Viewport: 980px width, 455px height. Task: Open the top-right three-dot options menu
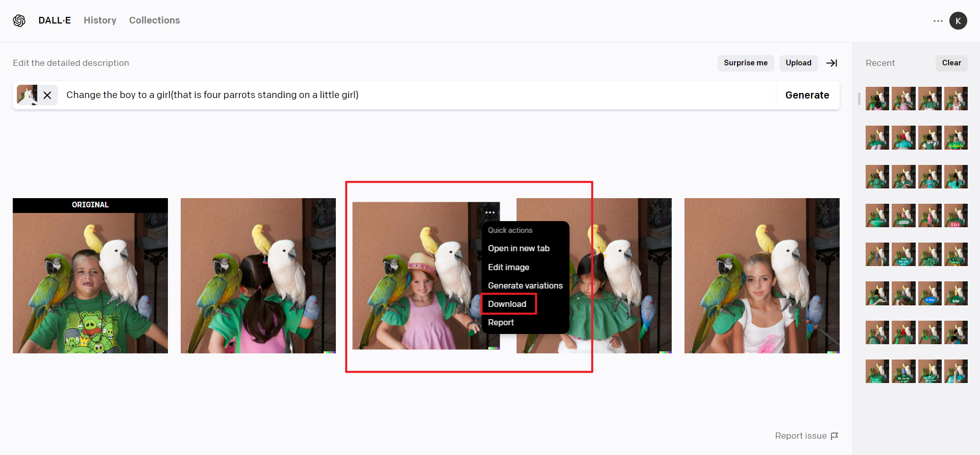click(x=938, y=21)
